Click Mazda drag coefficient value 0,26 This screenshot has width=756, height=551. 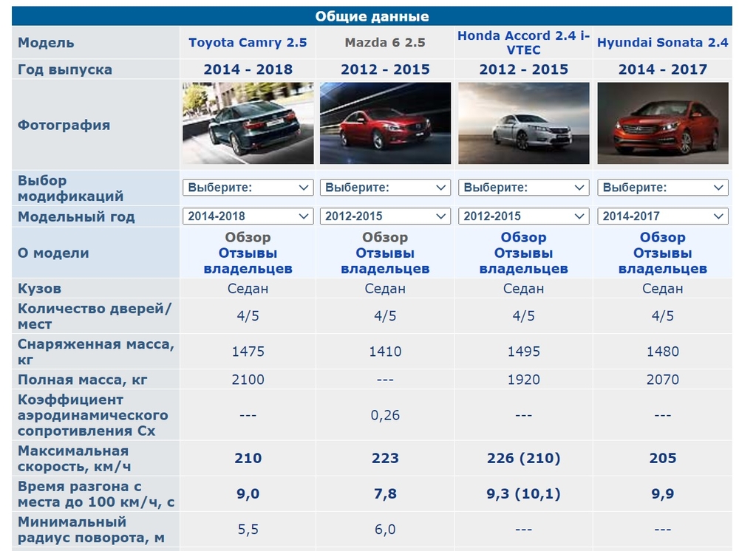click(x=385, y=415)
